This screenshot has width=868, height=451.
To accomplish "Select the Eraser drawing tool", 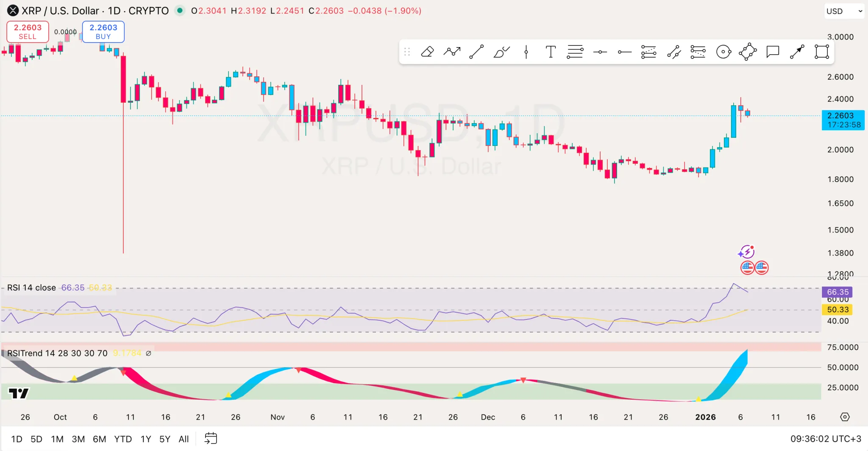I will coord(427,51).
